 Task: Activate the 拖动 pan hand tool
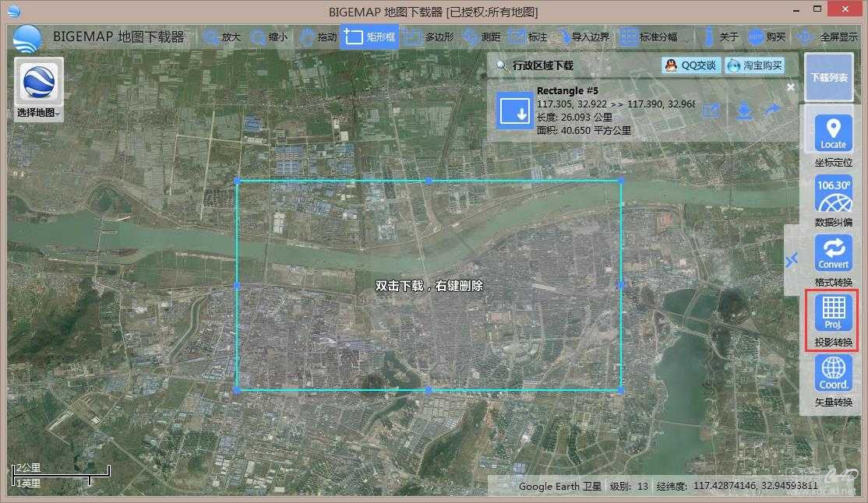(318, 37)
